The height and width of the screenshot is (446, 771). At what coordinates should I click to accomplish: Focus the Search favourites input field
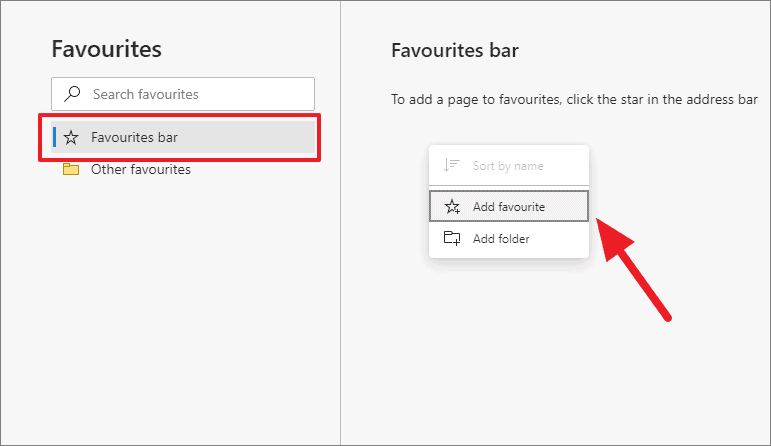tap(183, 94)
